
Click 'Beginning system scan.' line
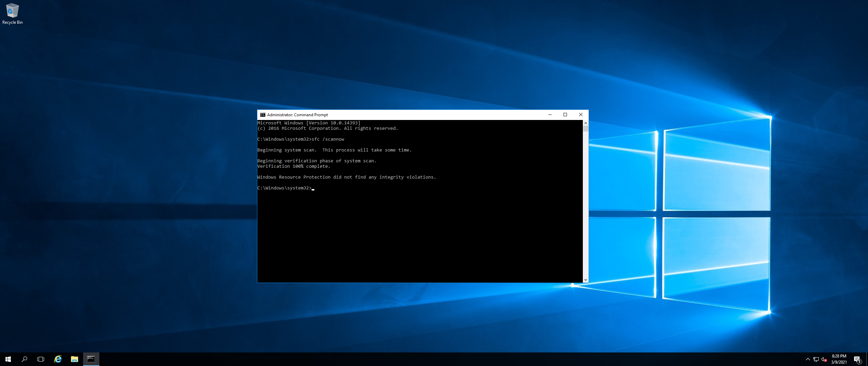pyautogui.click(x=334, y=150)
